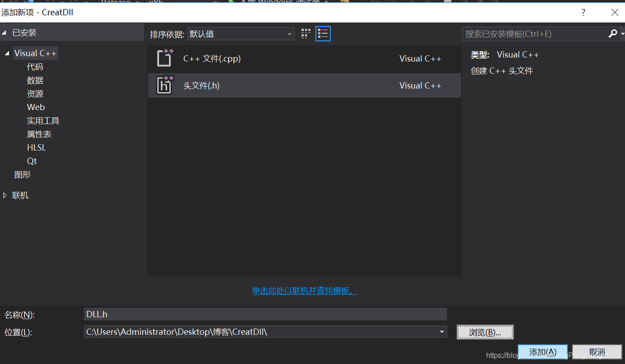
Task: Select the Visual C++ category
Action: pyautogui.click(x=35, y=53)
